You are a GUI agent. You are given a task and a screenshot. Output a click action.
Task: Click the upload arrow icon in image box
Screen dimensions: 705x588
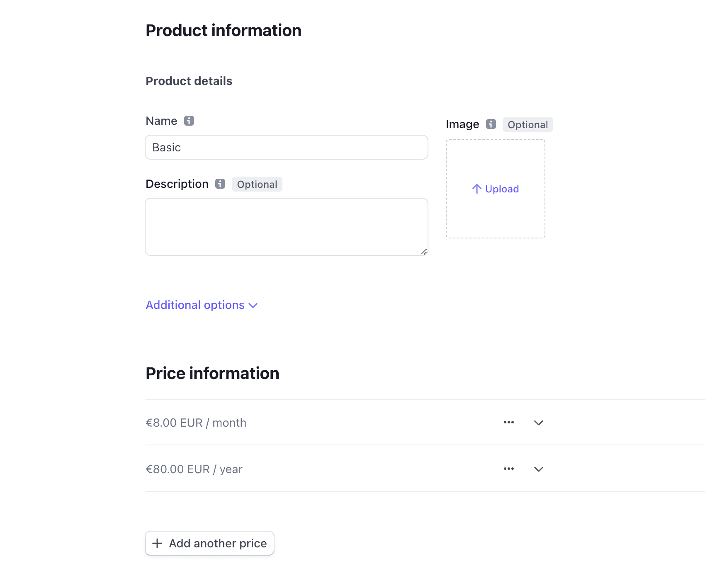(477, 189)
